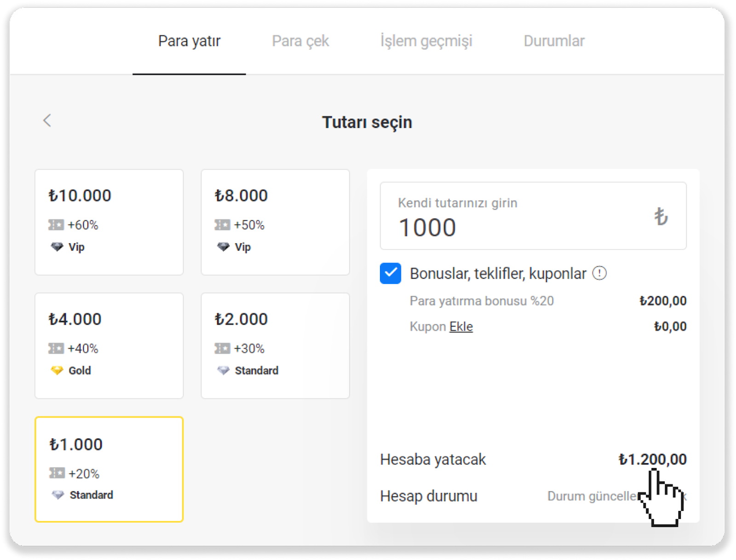
Task: Click the info icon beside Bonuslar, teklifler, kuponlar
Action: point(599,273)
